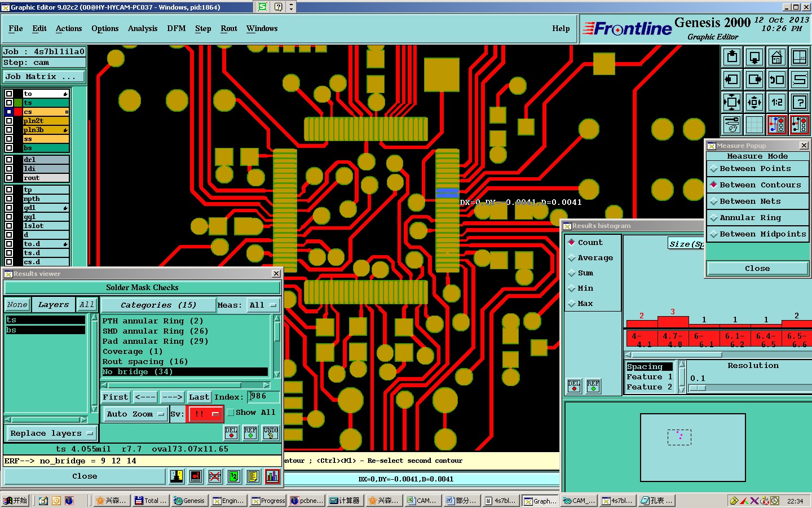Click the categories list vertical scrollbar
Image resolution: width=812 pixels, height=508 pixels.
pos(277,346)
